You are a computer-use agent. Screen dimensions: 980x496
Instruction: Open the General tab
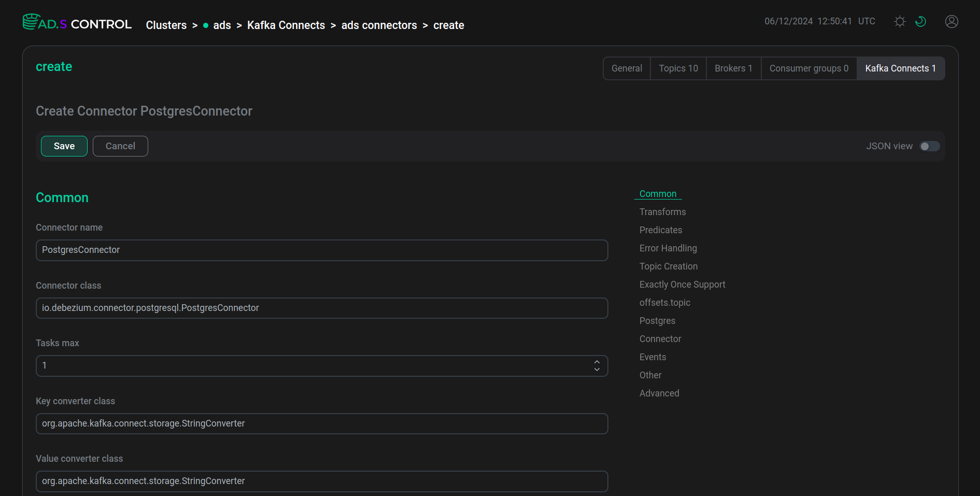tap(627, 68)
